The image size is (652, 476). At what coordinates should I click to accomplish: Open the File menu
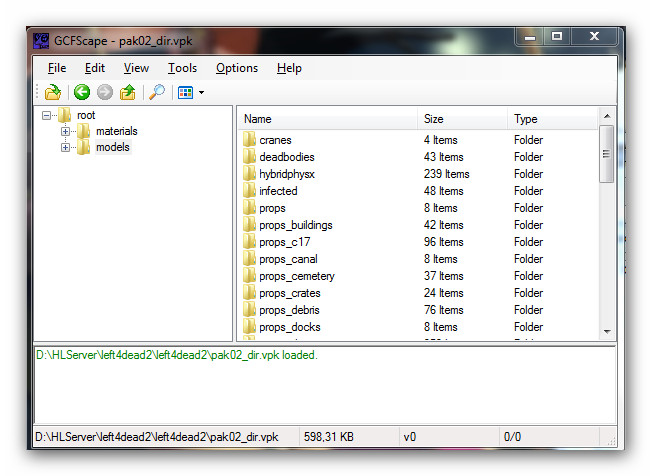point(57,68)
